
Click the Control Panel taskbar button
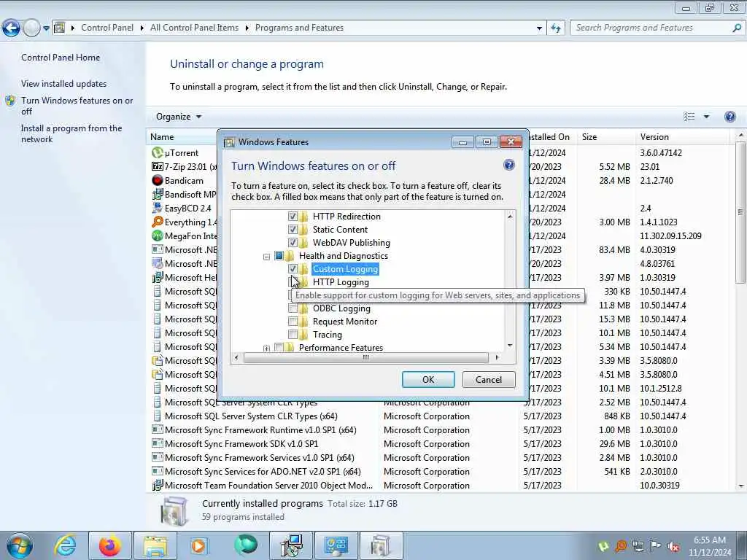click(336, 545)
